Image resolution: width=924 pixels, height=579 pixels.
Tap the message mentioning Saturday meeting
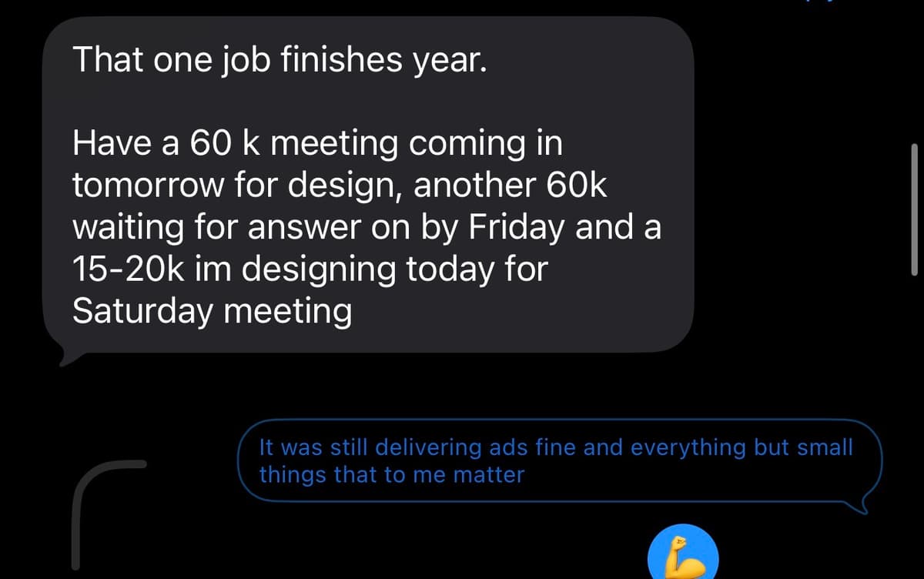(212, 310)
